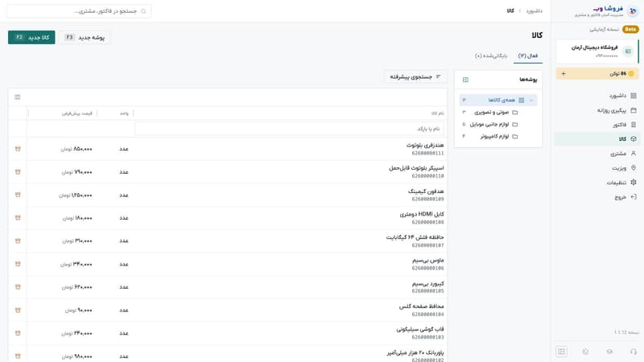
Task: Collapse the sidebar with the bottom panel icon
Action: coord(561,352)
